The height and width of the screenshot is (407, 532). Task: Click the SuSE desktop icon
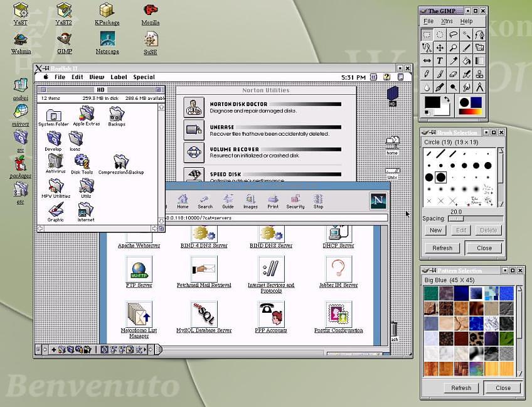click(x=151, y=43)
